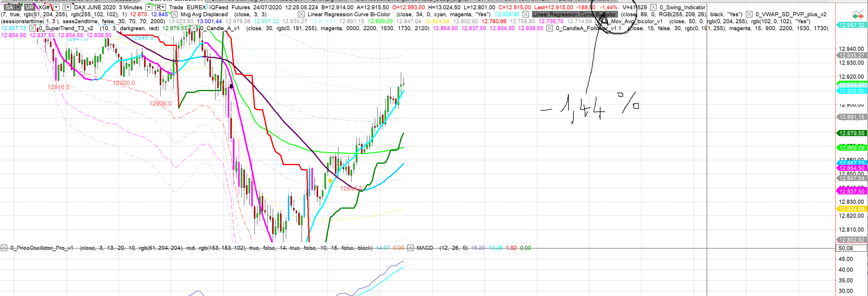
Task: Click the Last=12.915,00 price readout
Action: point(553,7)
